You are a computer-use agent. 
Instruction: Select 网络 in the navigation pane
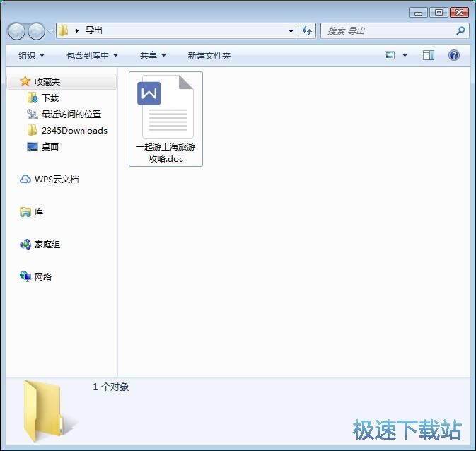click(43, 277)
